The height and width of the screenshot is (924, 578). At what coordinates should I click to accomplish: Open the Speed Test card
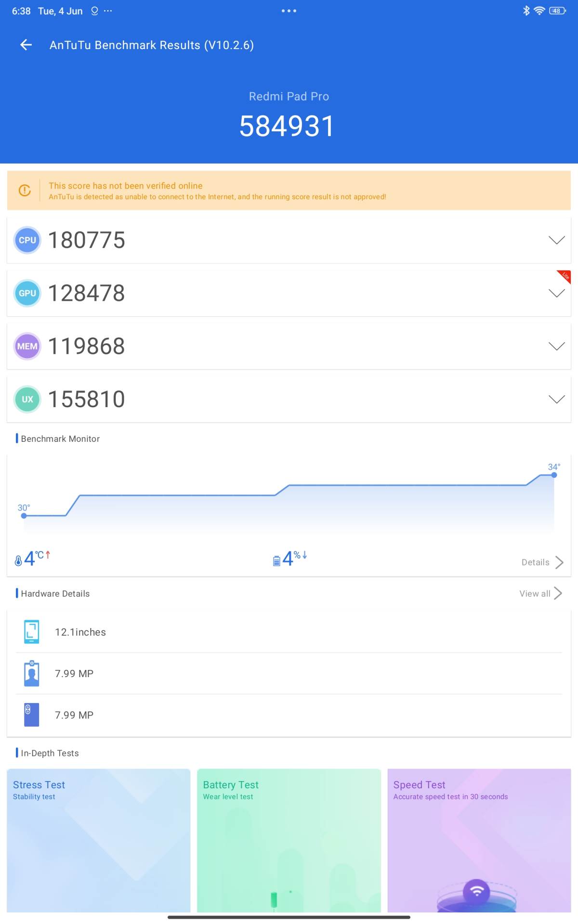click(479, 840)
